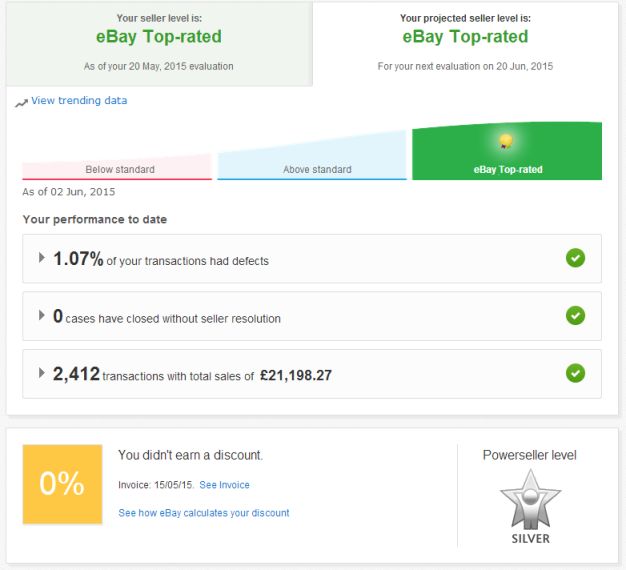Click the Silver Powerseller star icon

(x=530, y=500)
